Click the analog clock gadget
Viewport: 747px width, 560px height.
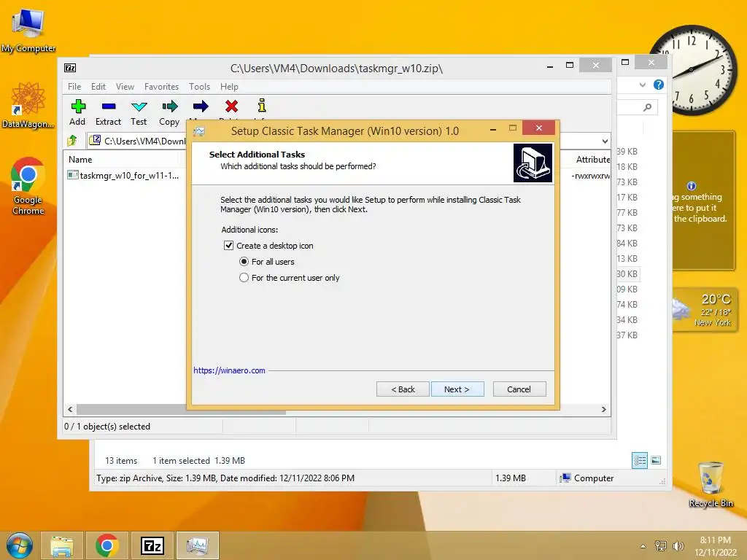pos(693,70)
